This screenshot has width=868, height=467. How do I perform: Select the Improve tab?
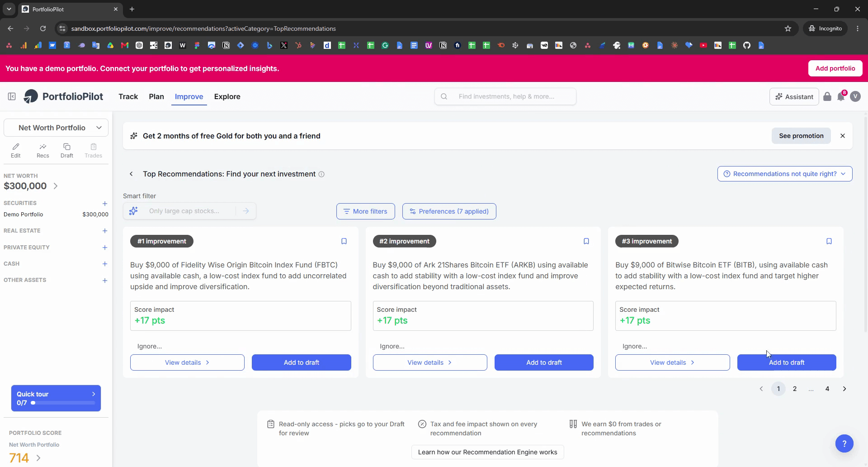(189, 96)
